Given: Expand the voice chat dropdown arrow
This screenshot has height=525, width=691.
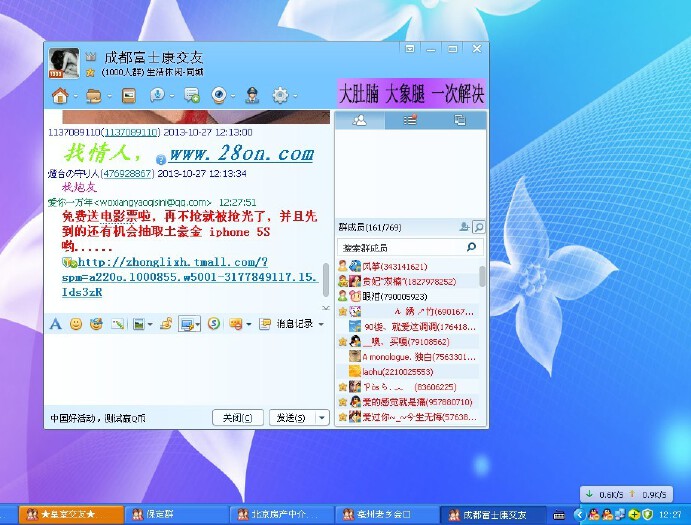Looking at the screenshot, I should point(172,96).
